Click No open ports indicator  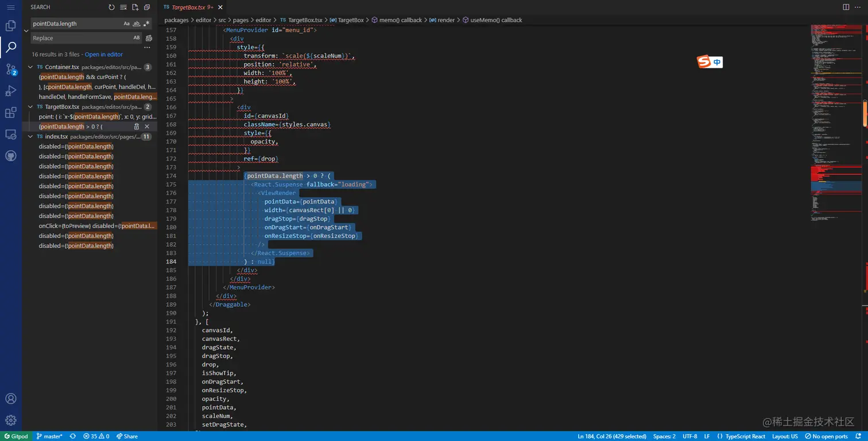click(x=827, y=436)
